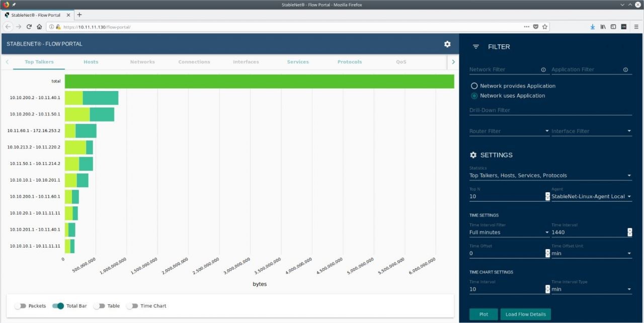Open the Time Interval Filter dropdown
This screenshot has width=644, height=323.
coord(509,232)
